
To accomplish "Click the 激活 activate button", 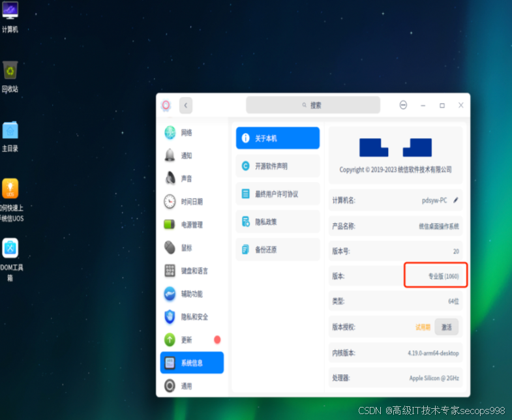I will 446,327.
